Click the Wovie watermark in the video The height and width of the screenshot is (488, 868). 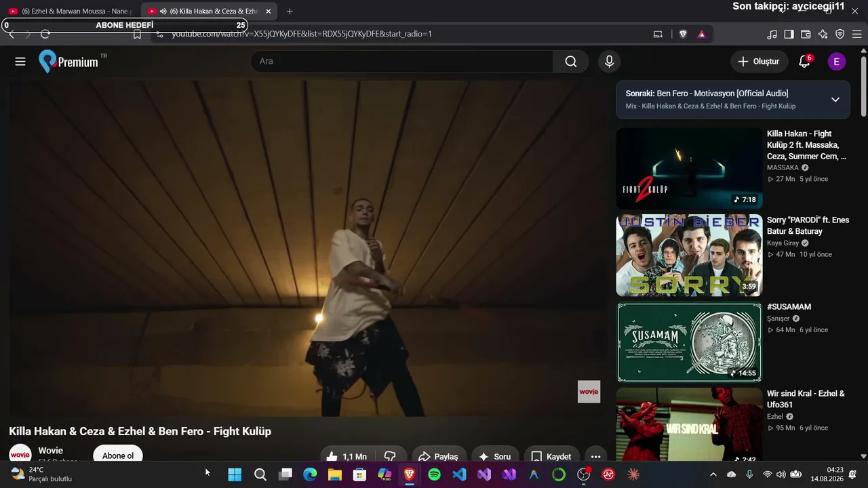pos(589,392)
